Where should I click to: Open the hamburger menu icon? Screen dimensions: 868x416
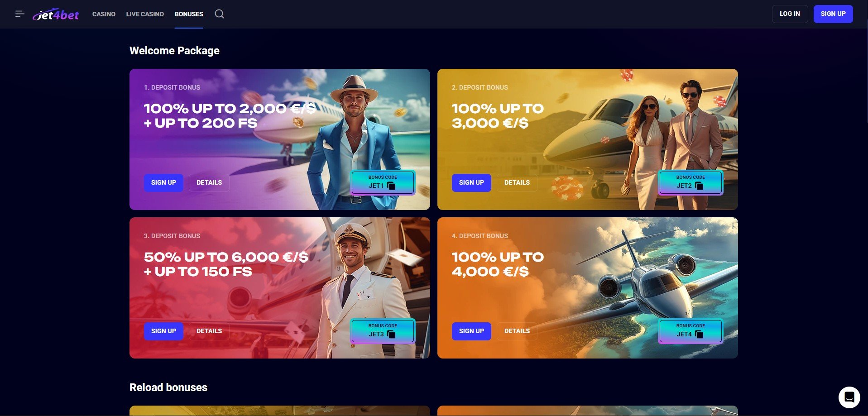19,14
